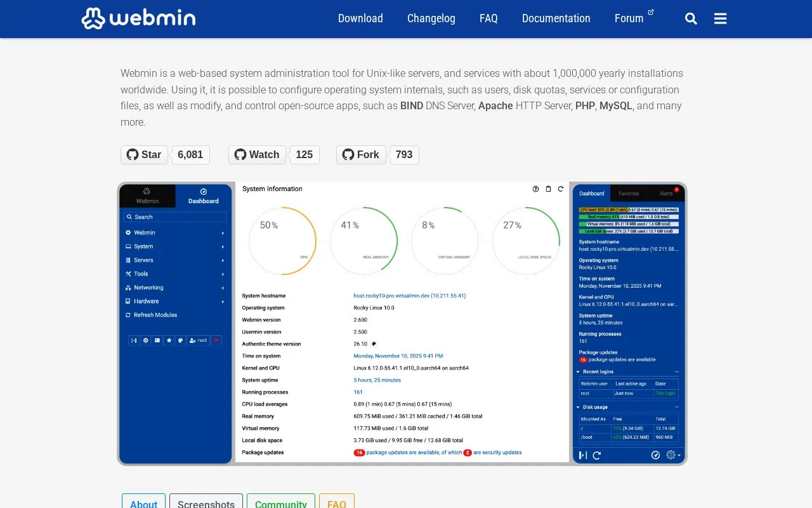The width and height of the screenshot is (812, 508).
Task: Click the GitHub Star button
Action: tap(145, 155)
